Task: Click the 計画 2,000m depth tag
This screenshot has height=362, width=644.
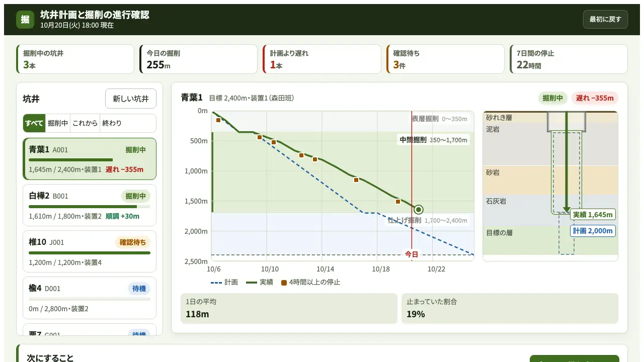Action: pos(593,231)
